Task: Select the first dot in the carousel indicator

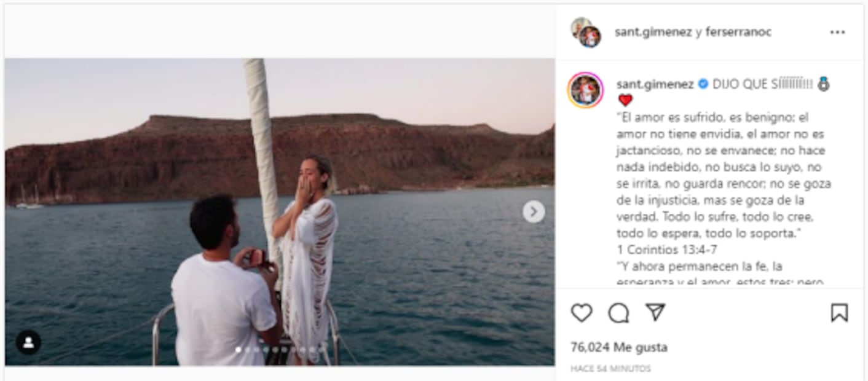Action: coord(239,349)
